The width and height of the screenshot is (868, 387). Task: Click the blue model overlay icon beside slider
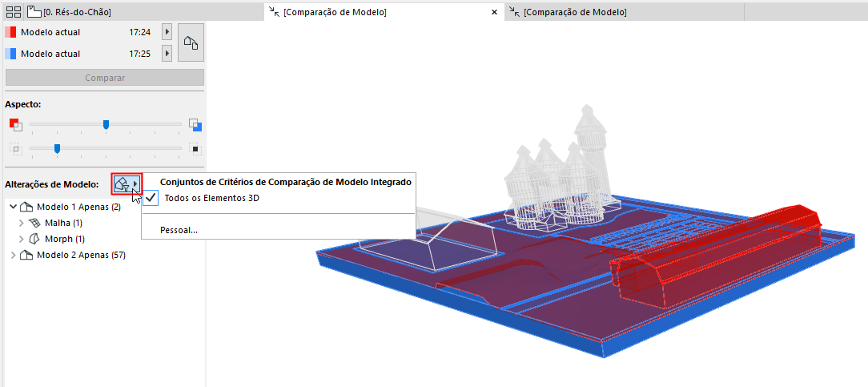click(x=195, y=124)
